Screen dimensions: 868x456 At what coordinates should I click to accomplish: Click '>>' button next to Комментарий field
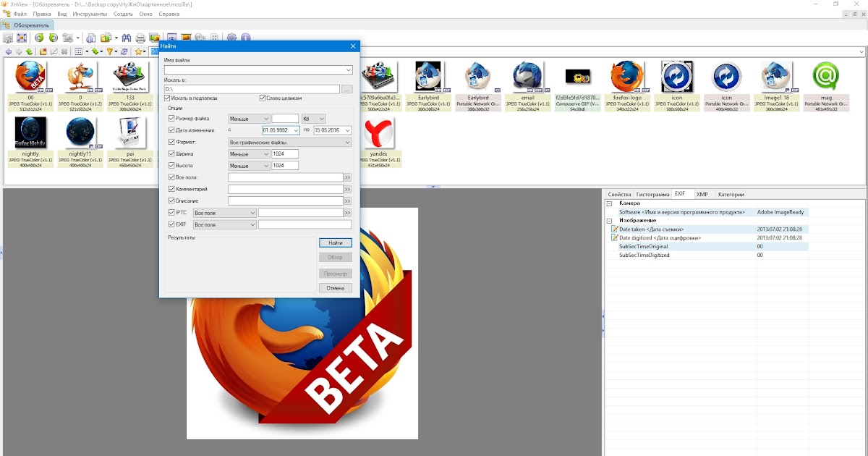point(347,189)
